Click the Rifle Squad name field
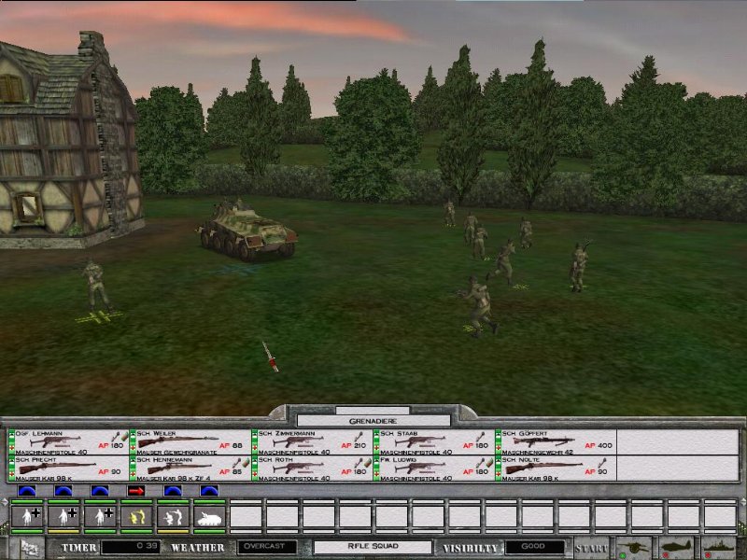 [x=373, y=547]
